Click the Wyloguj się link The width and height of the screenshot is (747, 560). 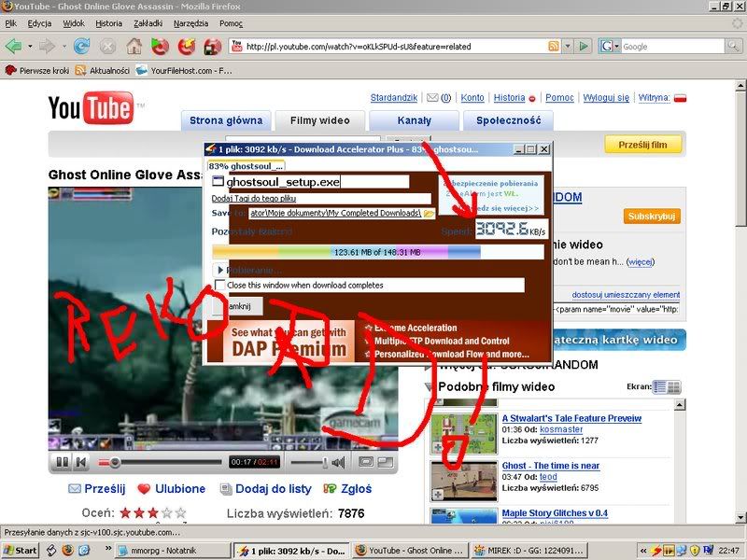coord(606,98)
